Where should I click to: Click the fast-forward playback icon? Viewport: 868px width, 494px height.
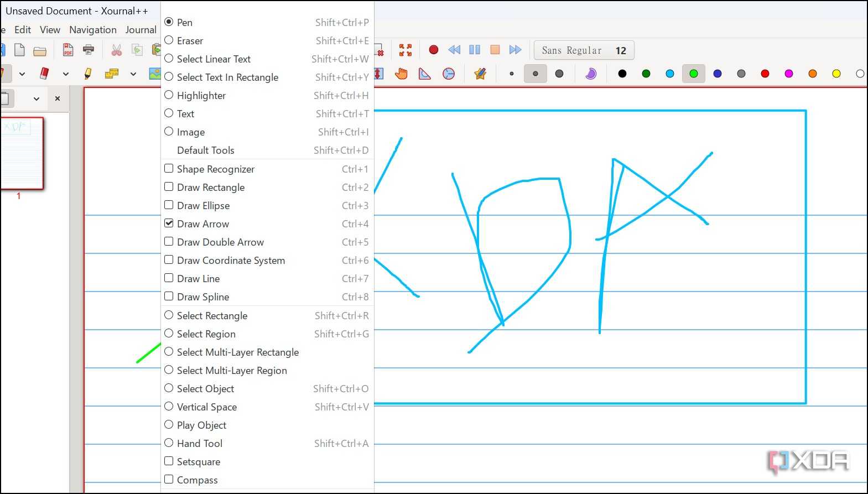[515, 50]
